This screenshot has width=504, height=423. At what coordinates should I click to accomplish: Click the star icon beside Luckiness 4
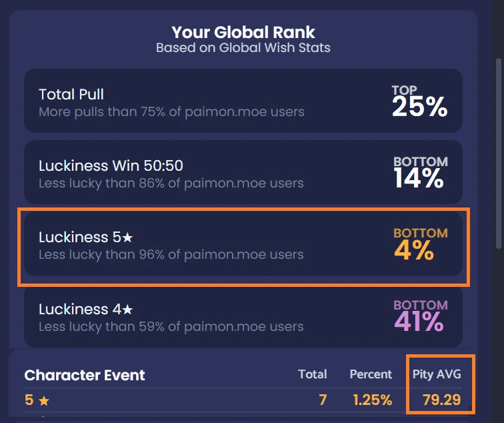point(127,310)
